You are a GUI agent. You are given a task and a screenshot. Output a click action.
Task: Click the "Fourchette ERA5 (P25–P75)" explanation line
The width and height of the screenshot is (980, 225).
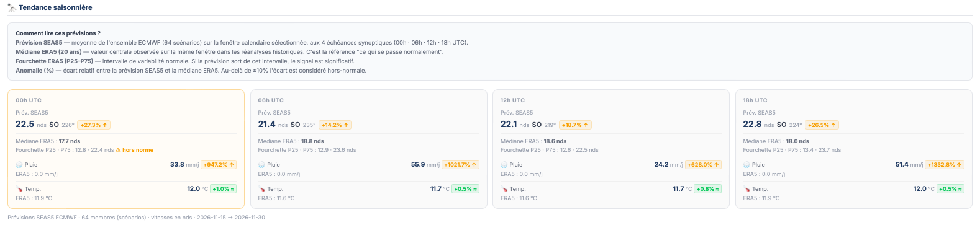coord(185,61)
